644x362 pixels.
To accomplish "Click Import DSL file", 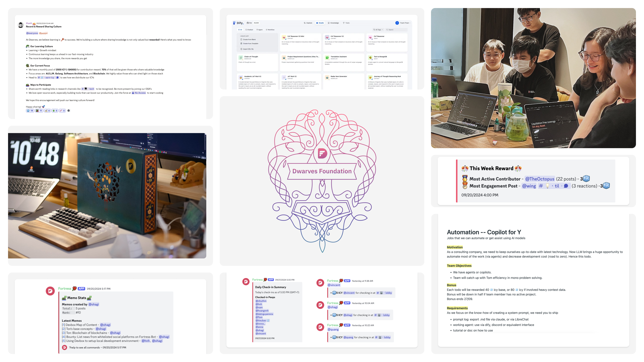I will 247,49.
